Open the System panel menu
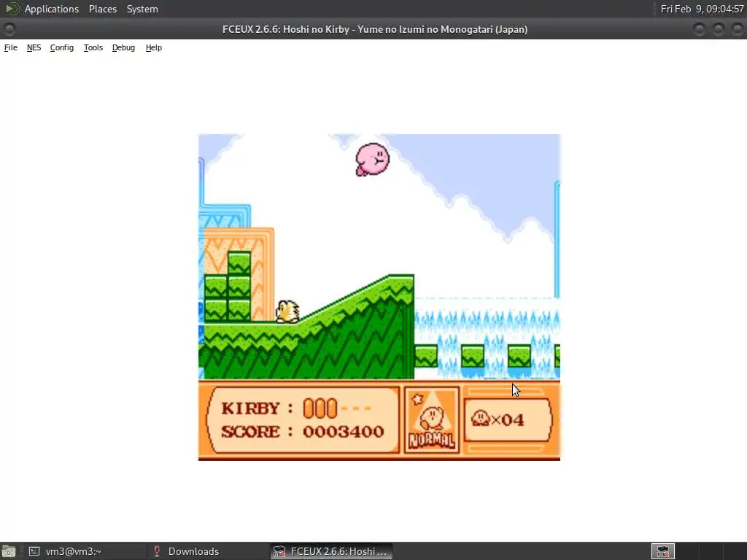This screenshot has width=747, height=560. pyautogui.click(x=142, y=9)
